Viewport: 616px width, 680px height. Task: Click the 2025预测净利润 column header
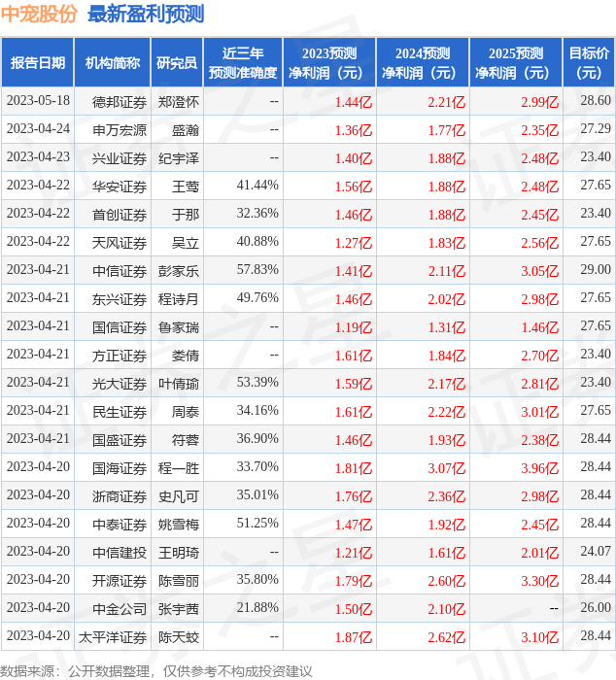pos(516,63)
